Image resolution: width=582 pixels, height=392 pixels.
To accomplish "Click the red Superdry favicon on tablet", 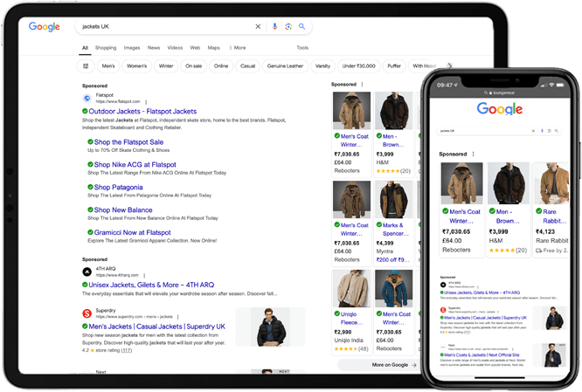I will 87,313.
